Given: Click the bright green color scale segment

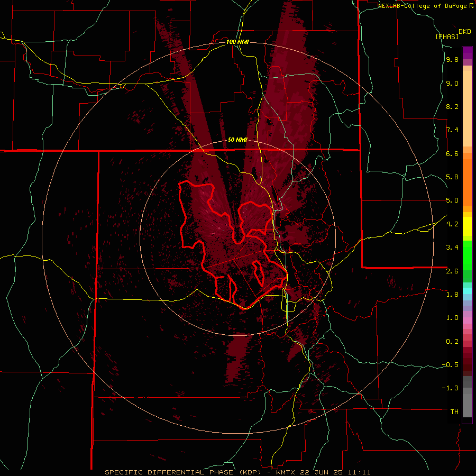Looking at the screenshot, I should click(x=467, y=255).
